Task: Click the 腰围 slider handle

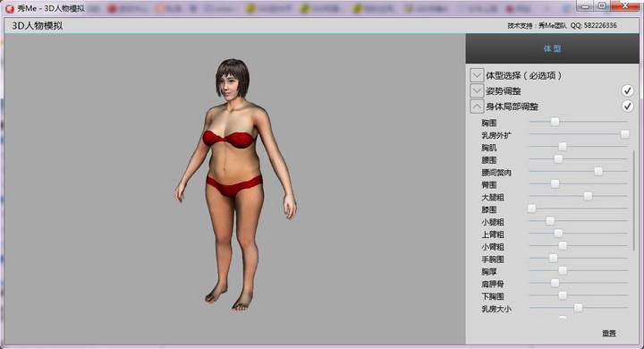Action: pos(558,158)
